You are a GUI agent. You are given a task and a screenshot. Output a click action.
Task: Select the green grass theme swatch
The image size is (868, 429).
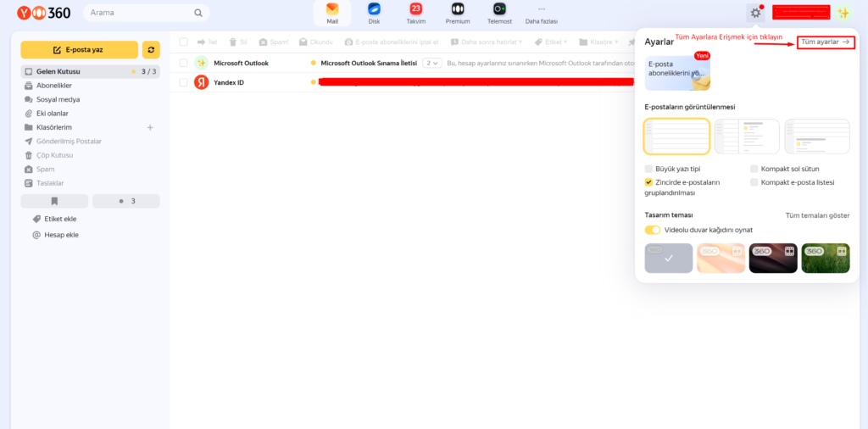825,259
